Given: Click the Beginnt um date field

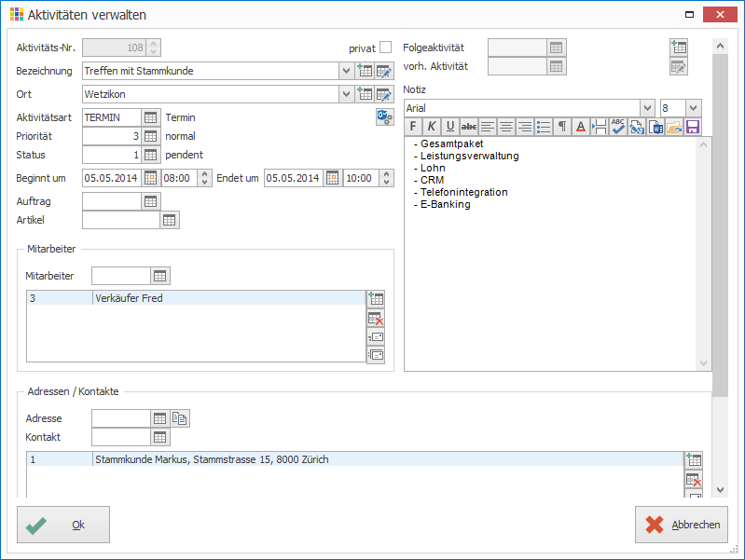Looking at the screenshot, I should (x=112, y=178).
